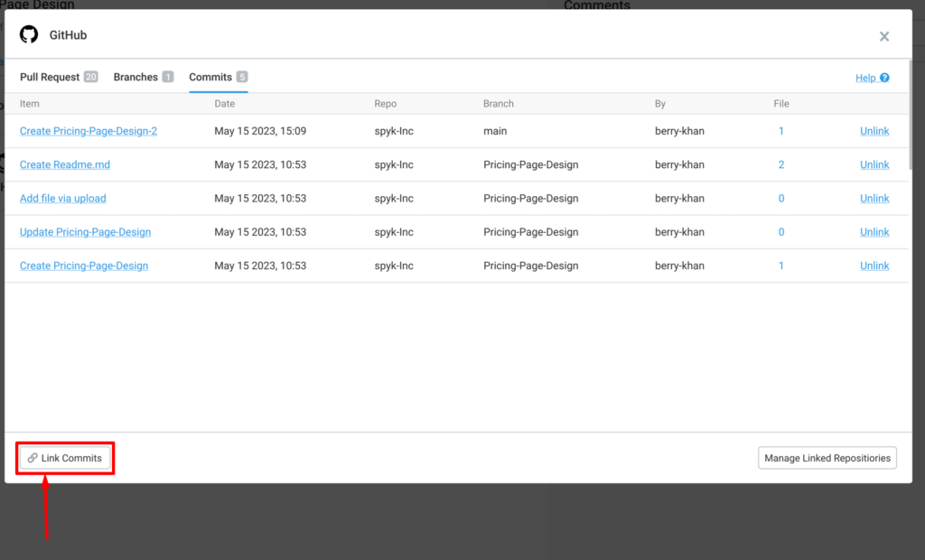Image resolution: width=925 pixels, height=560 pixels.
Task: Click author berry-khan in Create Pricing-Page-Design-2 row
Action: (x=679, y=131)
